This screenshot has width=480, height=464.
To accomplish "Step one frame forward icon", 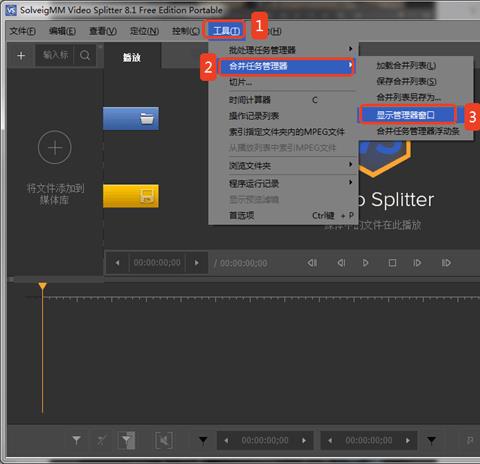I will [x=417, y=263].
